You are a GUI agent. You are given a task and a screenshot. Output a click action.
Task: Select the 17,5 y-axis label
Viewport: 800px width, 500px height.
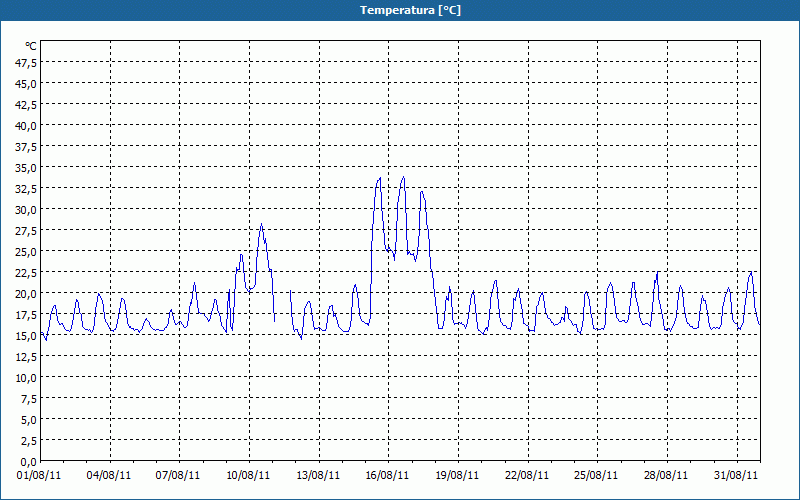tap(26, 315)
